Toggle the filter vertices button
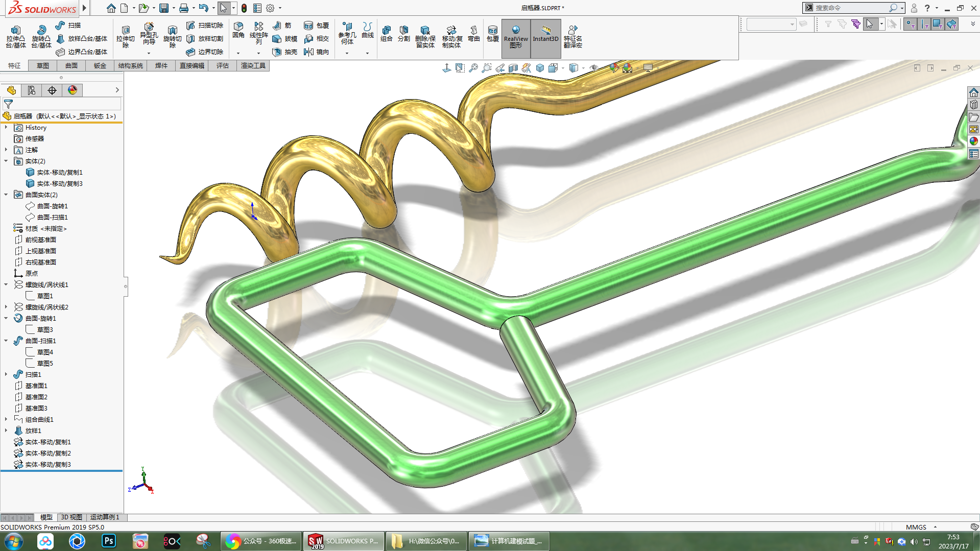Screen dimensions: 980x551 [x=911, y=24]
